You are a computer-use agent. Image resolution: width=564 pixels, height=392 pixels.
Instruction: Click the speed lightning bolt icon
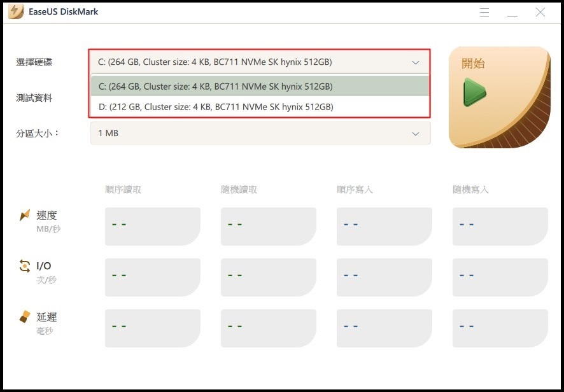click(x=25, y=216)
